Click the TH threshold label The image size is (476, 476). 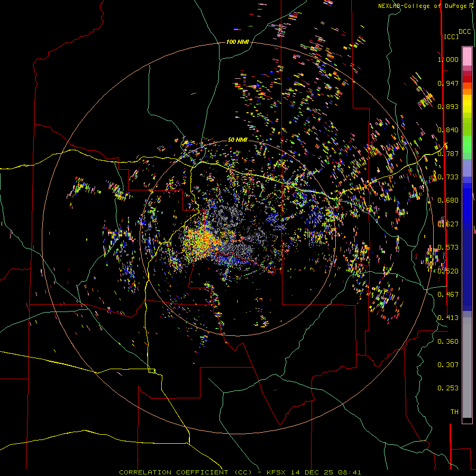tap(454, 412)
